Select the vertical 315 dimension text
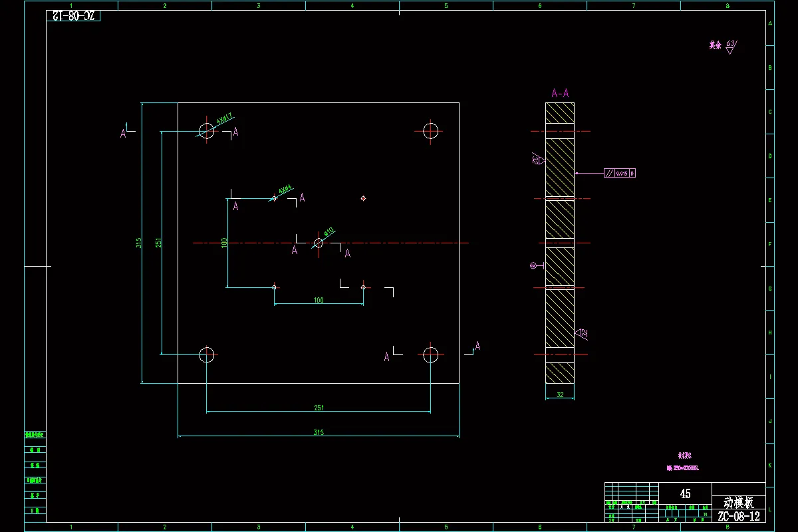This screenshot has height=532, width=798. pos(139,243)
